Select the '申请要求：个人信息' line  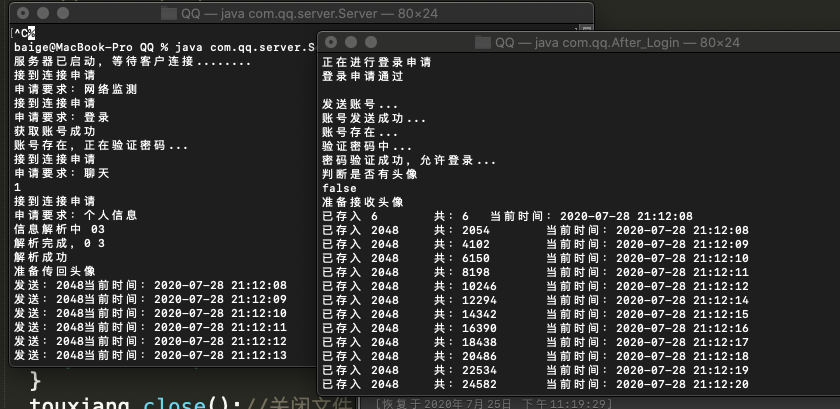(x=76, y=214)
